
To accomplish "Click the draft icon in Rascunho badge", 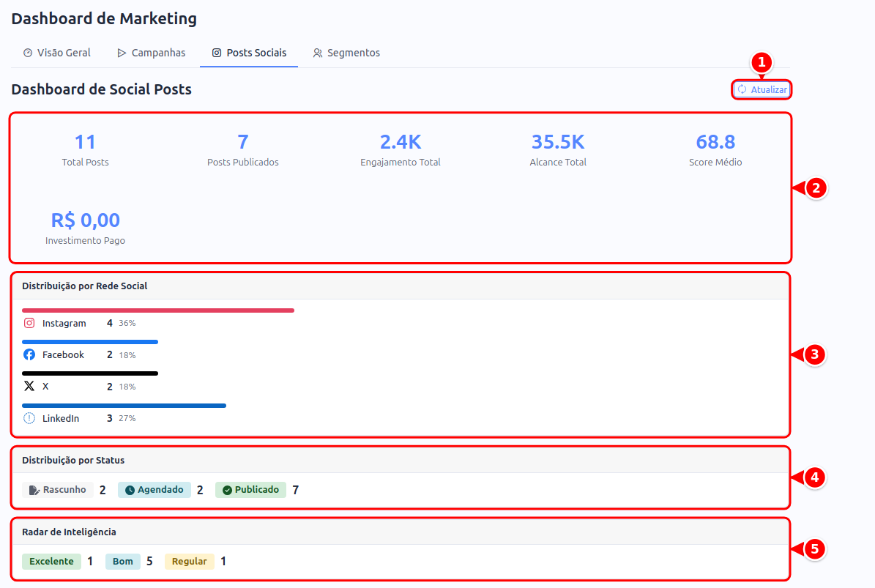I will coord(34,490).
